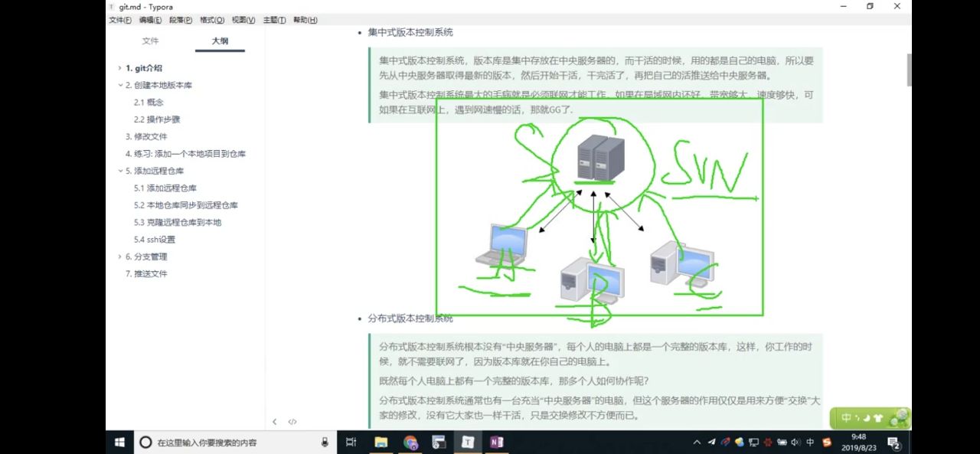980x454 pixels.
Task: Switch sidebar to 文件 tab
Action: 150,41
